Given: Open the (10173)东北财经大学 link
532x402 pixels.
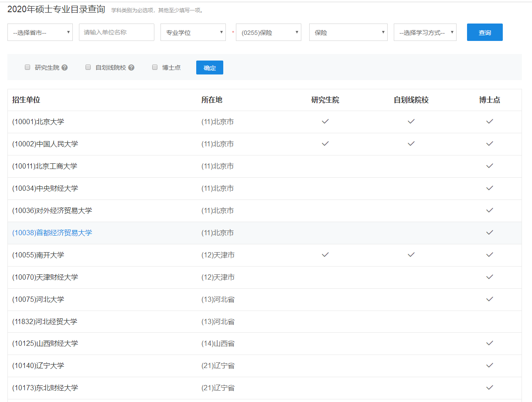Looking at the screenshot, I should 45,388.
